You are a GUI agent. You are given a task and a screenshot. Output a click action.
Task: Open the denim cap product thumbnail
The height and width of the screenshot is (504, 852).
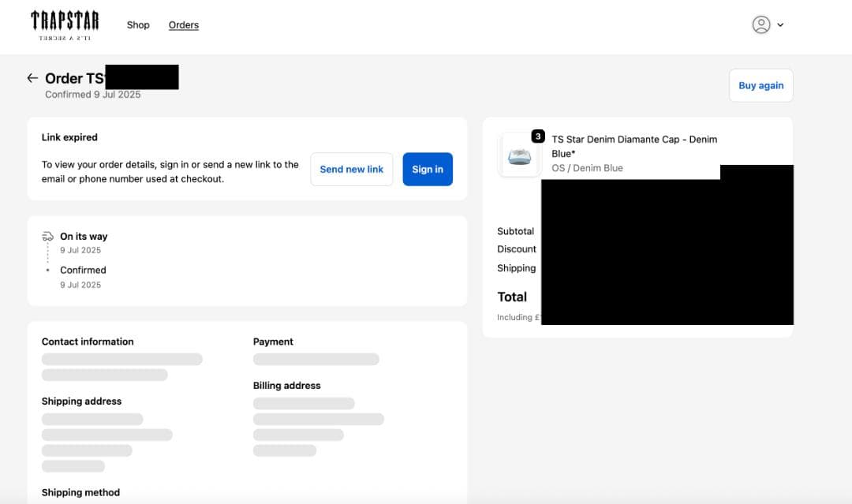point(518,156)
